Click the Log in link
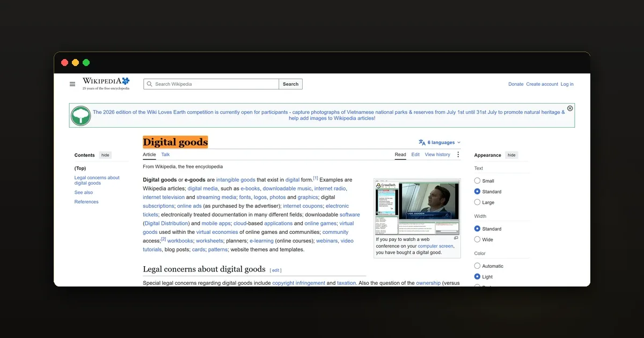This screenshot has width=644, height=338. [567, 84]
